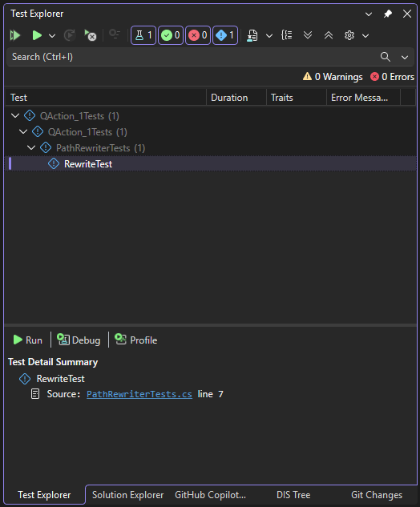Click the not-run icon beside PathRewriterTests
Viewport: 420px width, 507px height.
coord(46,147)
